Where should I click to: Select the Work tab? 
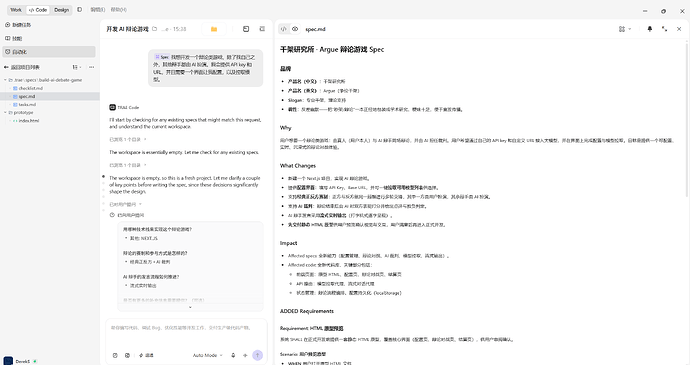point(16,10)
